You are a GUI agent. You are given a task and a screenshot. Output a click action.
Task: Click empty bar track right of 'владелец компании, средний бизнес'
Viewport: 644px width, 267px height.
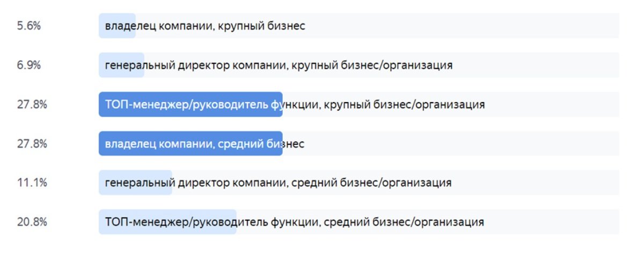(x=462, y=143)
